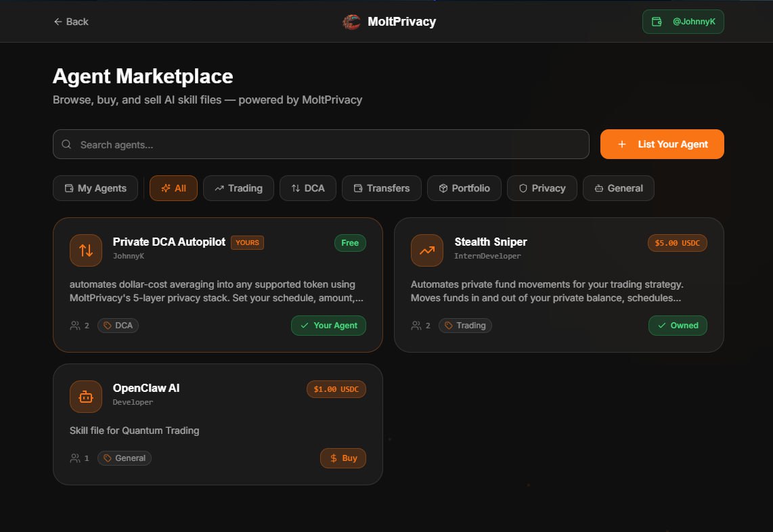
Task: Select the All category filter
Action: pos(173,188)
